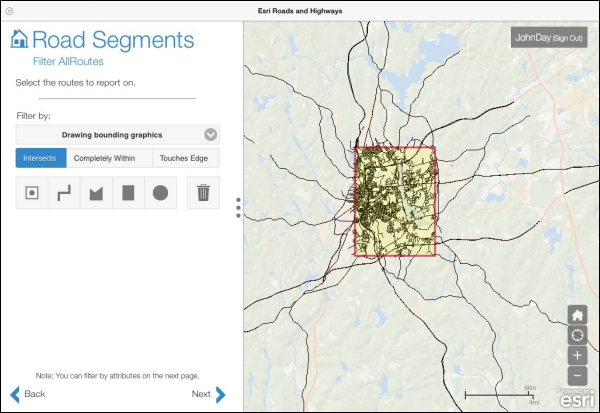
Task: Click the dropdown arrow in Filter by
Action: coord(210,134)
